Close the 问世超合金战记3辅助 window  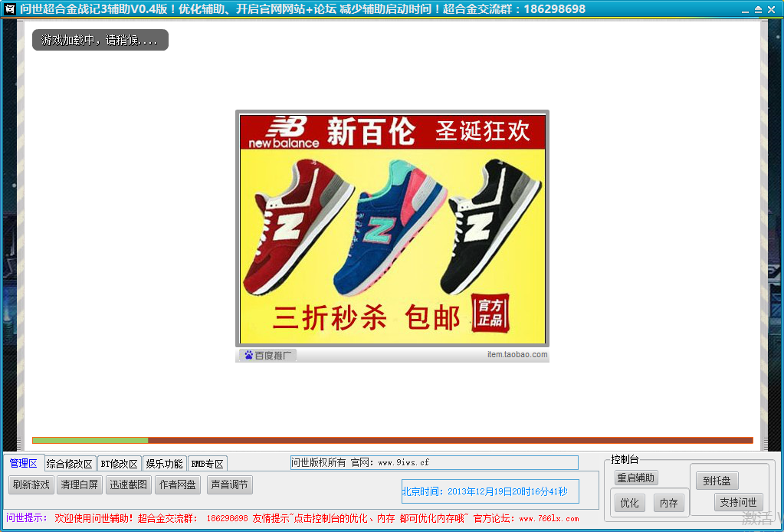[772, 9]
